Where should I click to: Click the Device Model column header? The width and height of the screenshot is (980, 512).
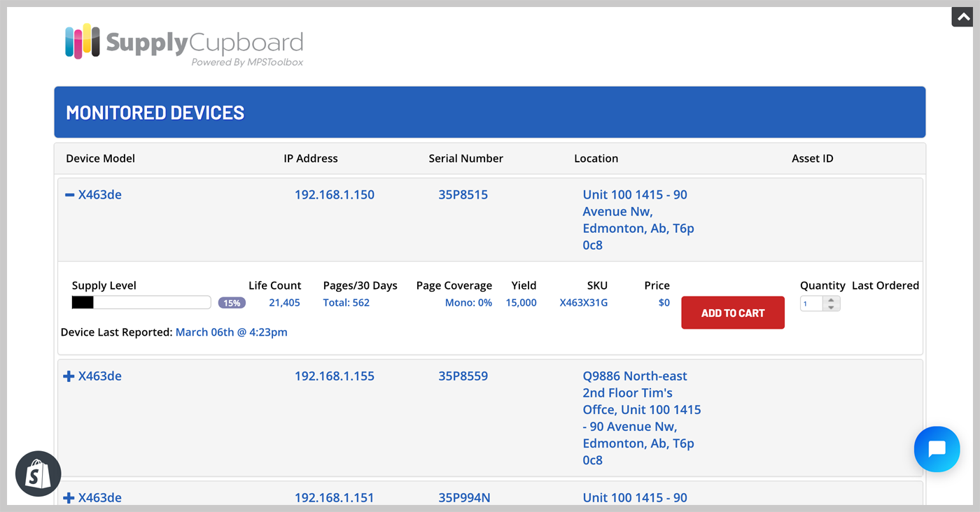click(x=100, y=159)
